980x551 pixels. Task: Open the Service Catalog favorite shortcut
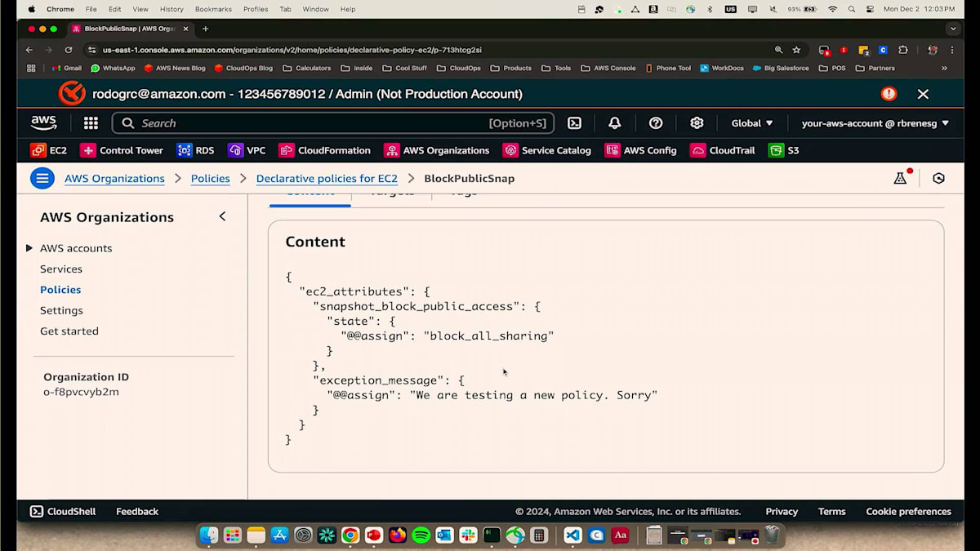click(547, 150)
